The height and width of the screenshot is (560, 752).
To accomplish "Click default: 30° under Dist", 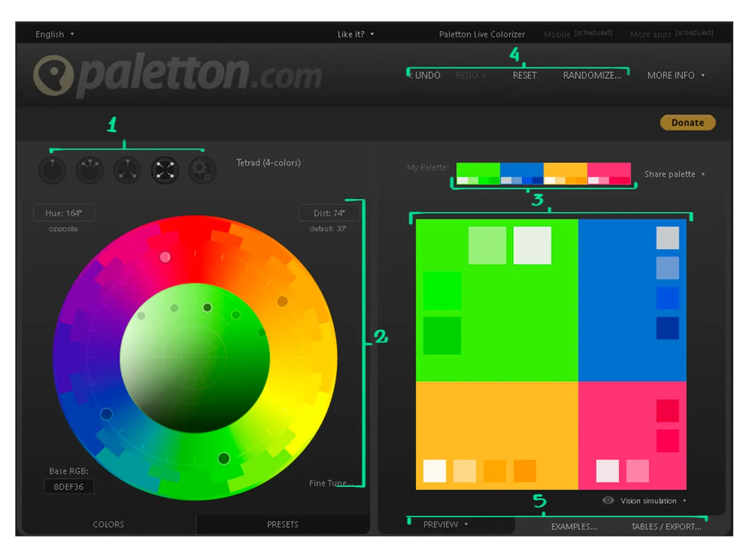I will [328, 229].
